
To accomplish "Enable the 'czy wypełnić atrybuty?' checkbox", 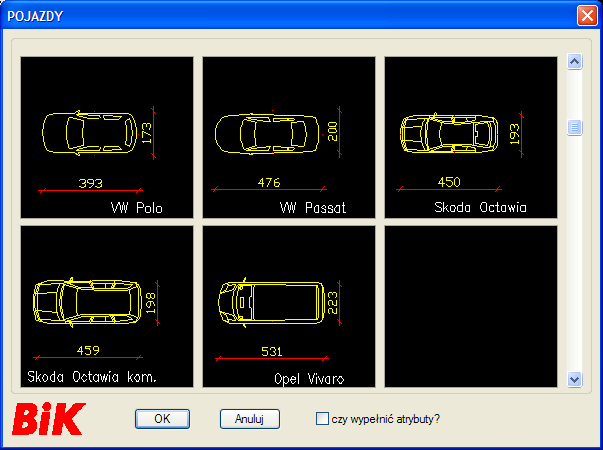I will point(322,418).
